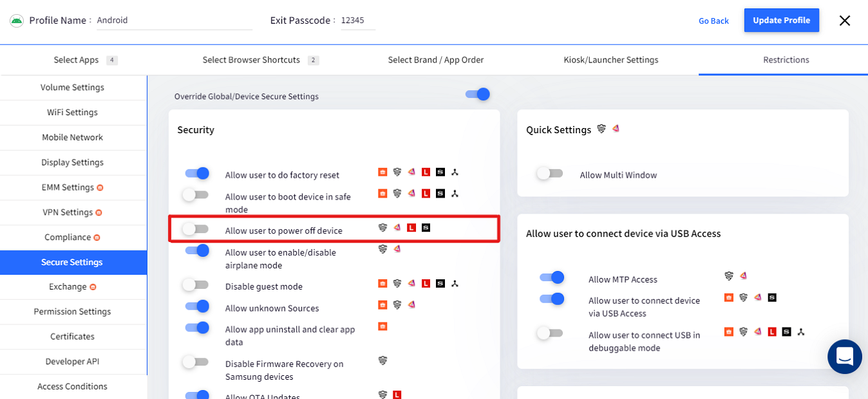This screenshot has height=399, width=868.
Task: Enable Allow user to boot in safe mode
Action: click(x=195, y=194)
